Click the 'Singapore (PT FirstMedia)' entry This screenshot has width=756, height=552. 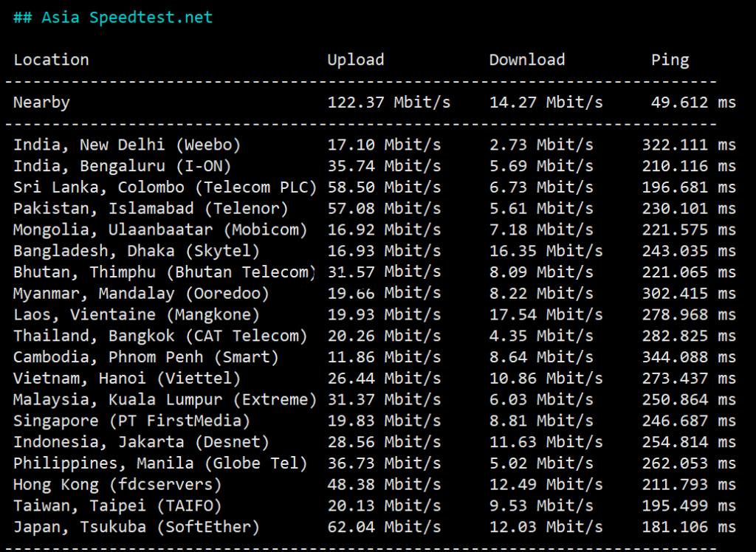(131, 421)
